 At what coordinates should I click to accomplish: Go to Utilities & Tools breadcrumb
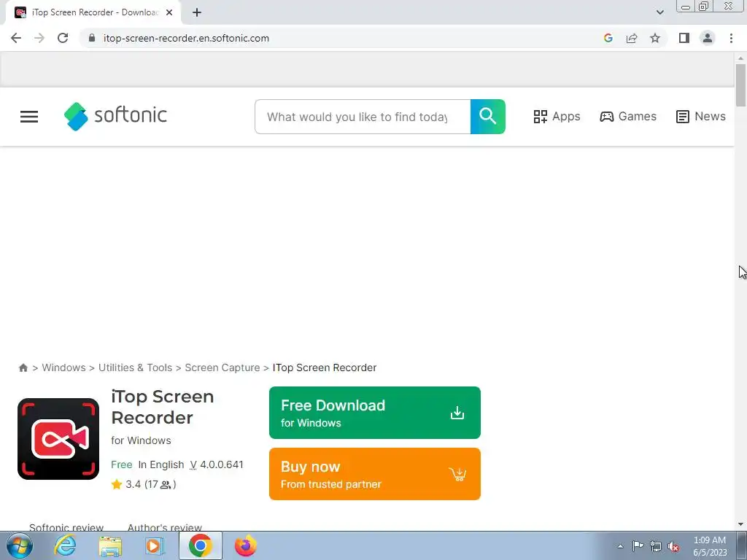[x=135, y=367]
